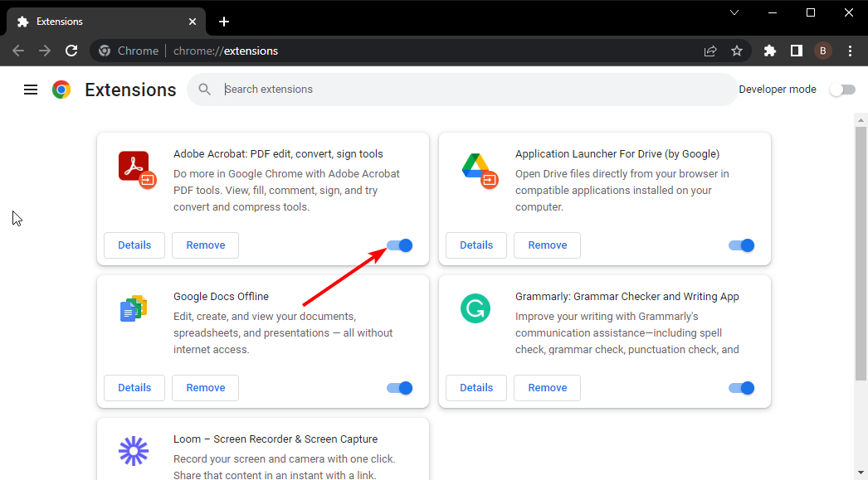868x480 pixels.
Task: View Details of Google Docs Offline
Action: click(x=134, y=387)
